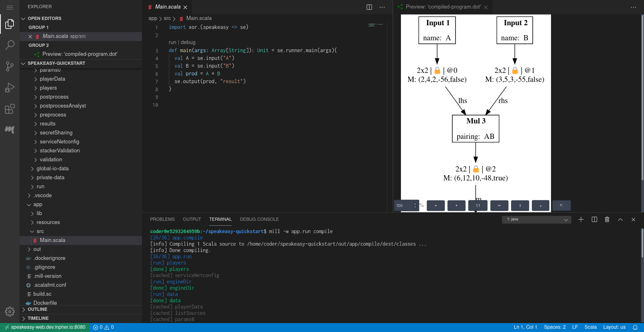Open the notifications bell in status bar

click(x=635, y=328)
